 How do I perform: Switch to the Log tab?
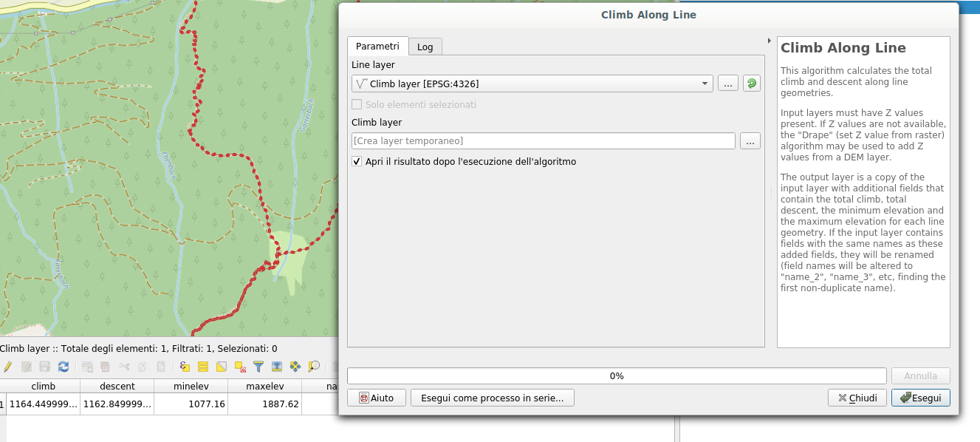coord(425,47)
